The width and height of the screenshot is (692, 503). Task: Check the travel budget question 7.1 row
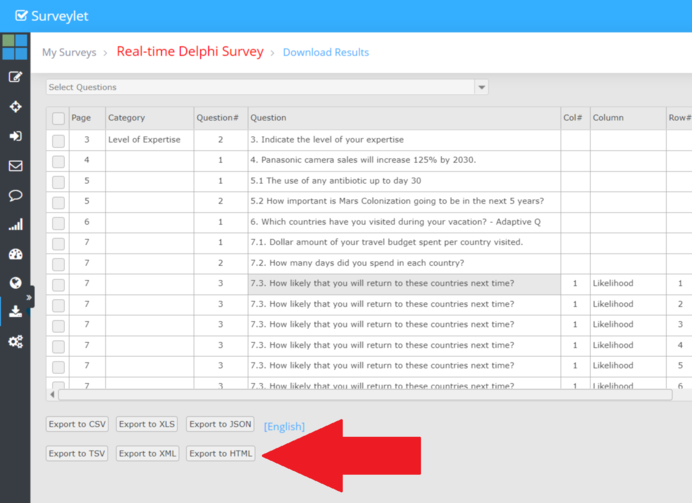pyautogui.click(x=58, y=244)
